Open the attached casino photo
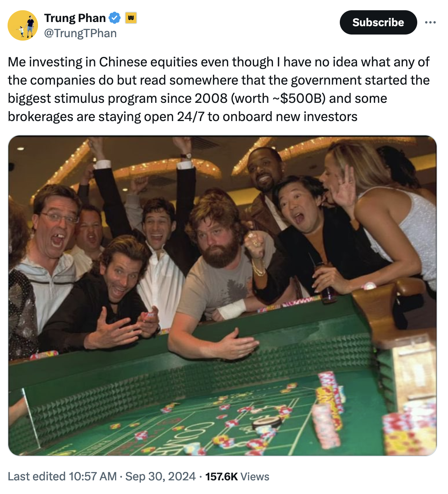448x494 pixels. tap(222, 296)
